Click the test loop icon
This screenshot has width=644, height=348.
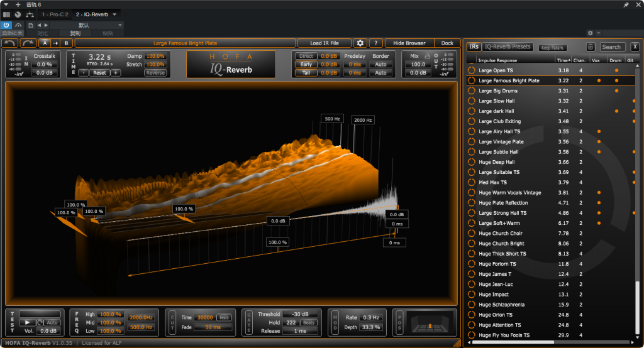pos(40,322)
